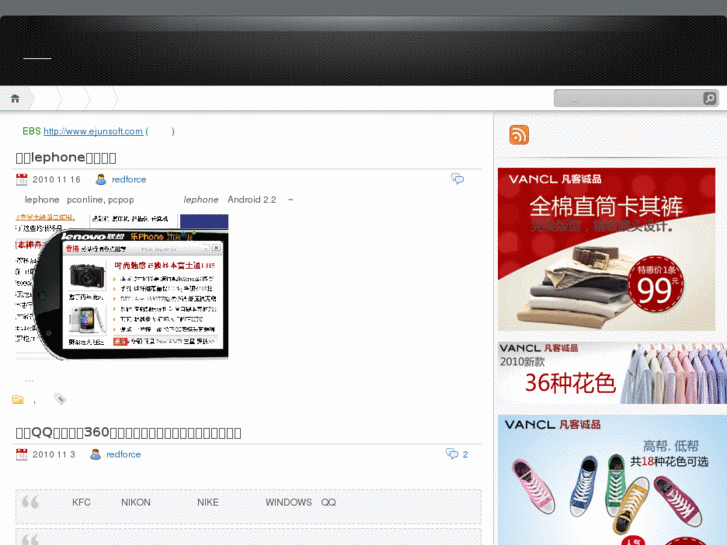Click the date text '2010 11 3'
This screenshot has height=545, width=727.
pyautogui.click(x=53, y=455)
